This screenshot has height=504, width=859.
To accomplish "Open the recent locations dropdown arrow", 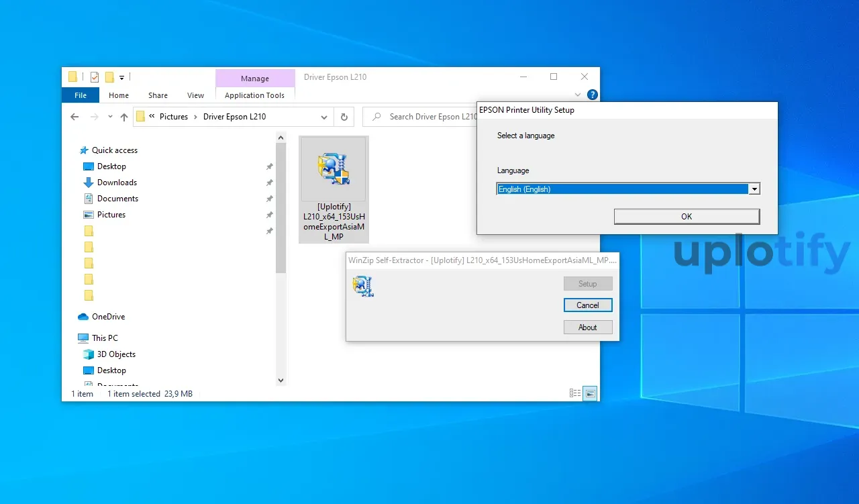I will (x=110, y=117).
